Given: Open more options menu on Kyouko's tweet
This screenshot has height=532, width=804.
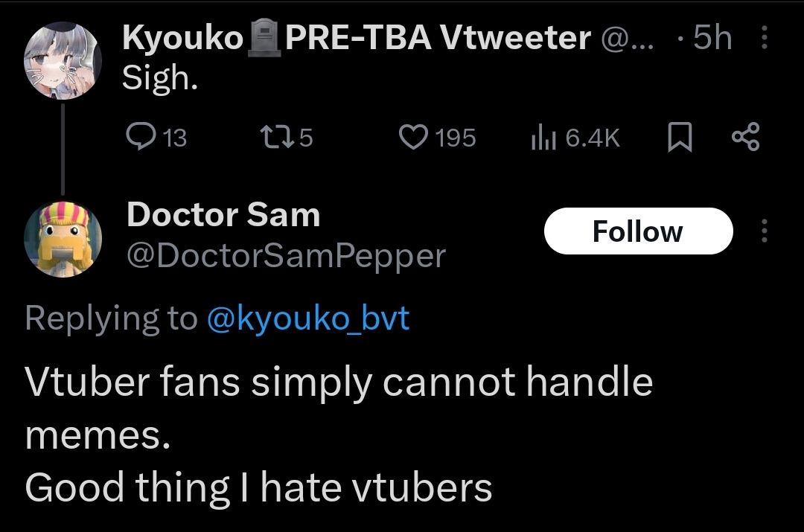Looking at the screenshot, I should pyautogui.click(x=764, y=37).
